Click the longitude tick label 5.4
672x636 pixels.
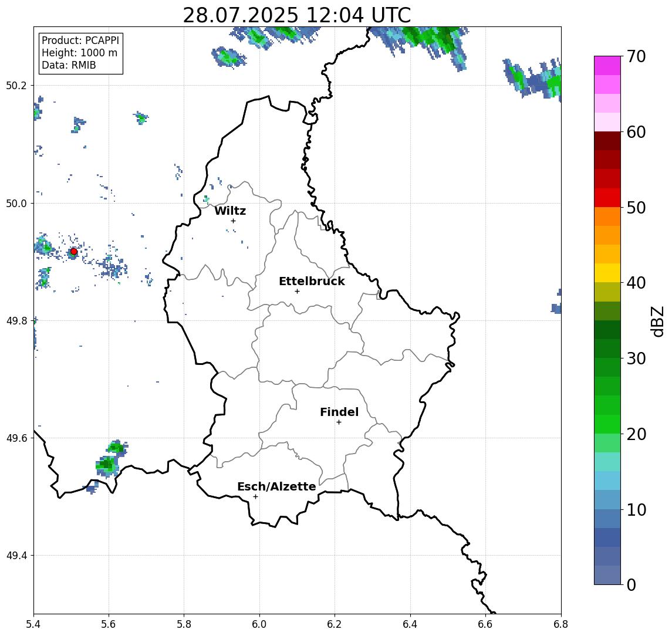(33, 624)
